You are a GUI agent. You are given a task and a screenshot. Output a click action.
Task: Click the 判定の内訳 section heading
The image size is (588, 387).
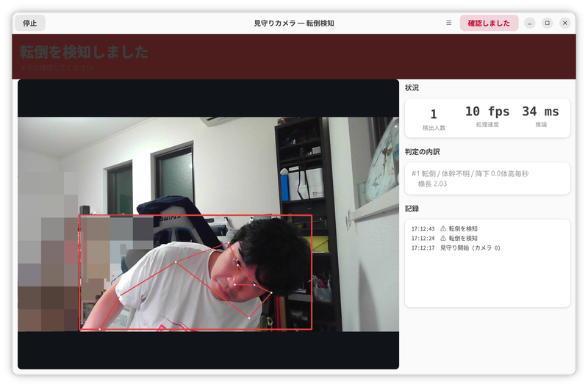point(422,152)
